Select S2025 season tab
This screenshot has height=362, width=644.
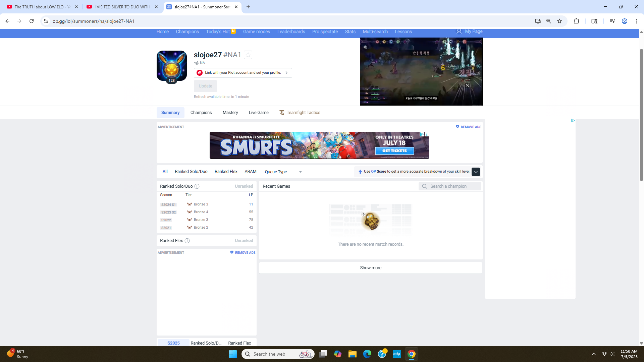[x=173, y=343]
